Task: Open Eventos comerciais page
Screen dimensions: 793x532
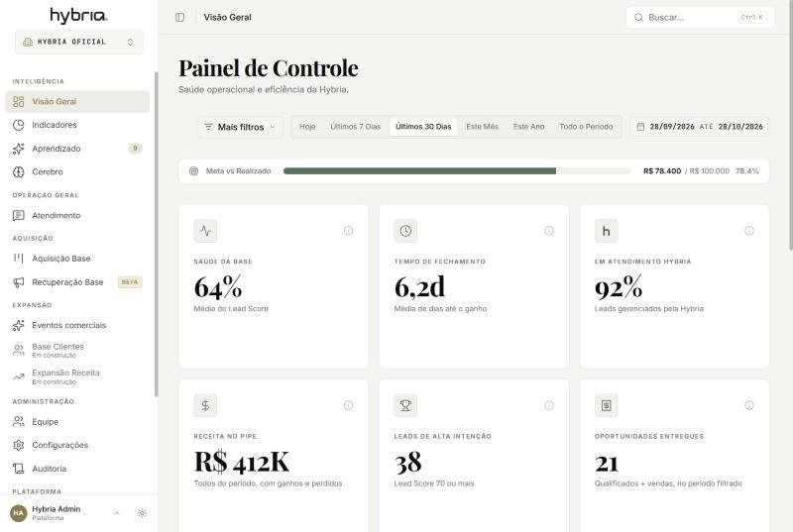Action: coord(77,325)
